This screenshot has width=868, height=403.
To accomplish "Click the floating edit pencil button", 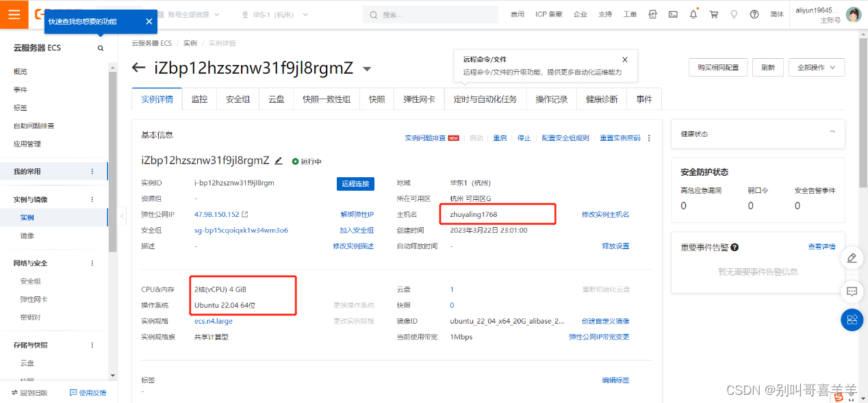I will (x=852, y=258).
